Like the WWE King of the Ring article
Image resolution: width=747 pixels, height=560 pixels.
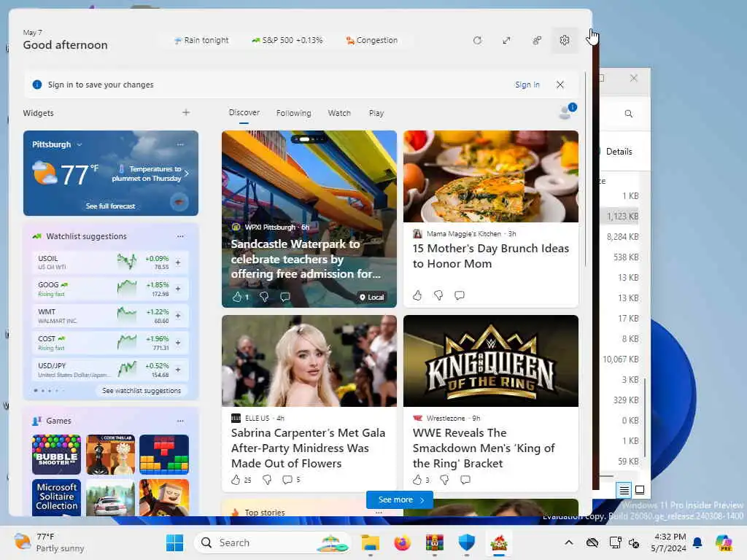tap(417, 480)
